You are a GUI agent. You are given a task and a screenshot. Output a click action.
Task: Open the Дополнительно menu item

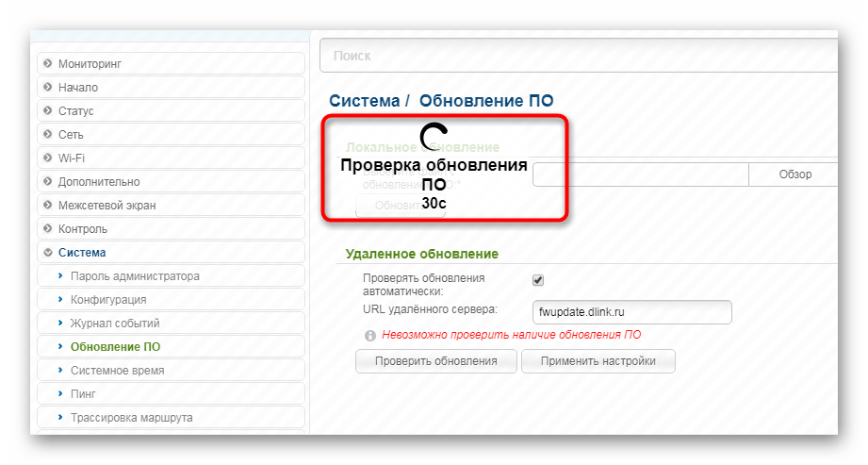171,181
